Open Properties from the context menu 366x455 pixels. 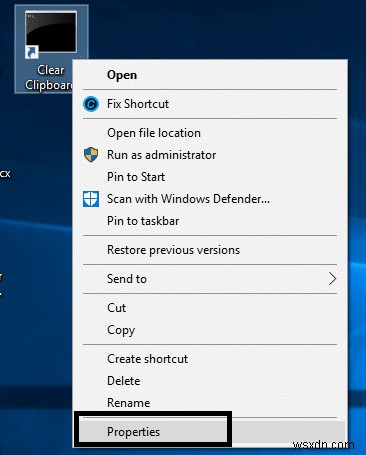tap(210, 432)
